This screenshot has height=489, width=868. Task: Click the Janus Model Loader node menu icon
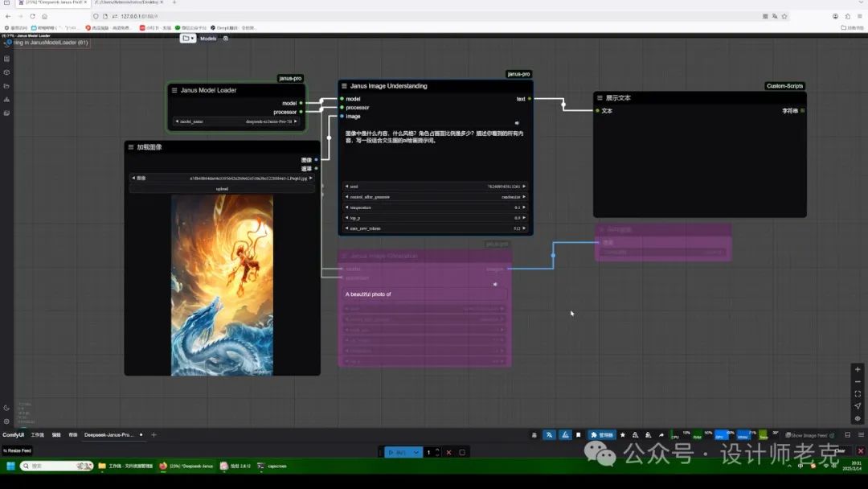[174, 90]
